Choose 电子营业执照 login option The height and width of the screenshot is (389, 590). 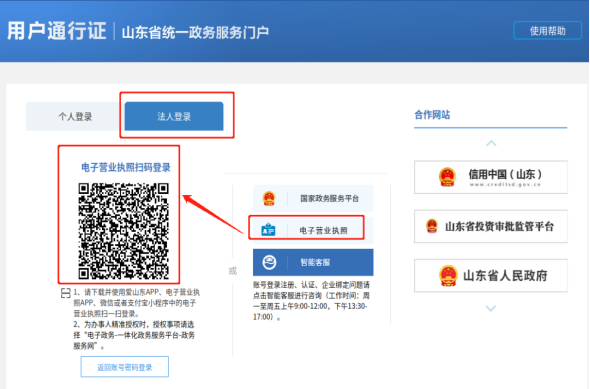pyautogui.click(x=313, y=230)
